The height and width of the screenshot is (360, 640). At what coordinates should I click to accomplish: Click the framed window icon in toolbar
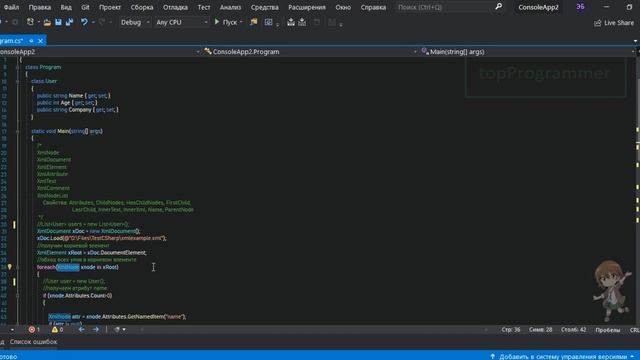coord(268,22)
